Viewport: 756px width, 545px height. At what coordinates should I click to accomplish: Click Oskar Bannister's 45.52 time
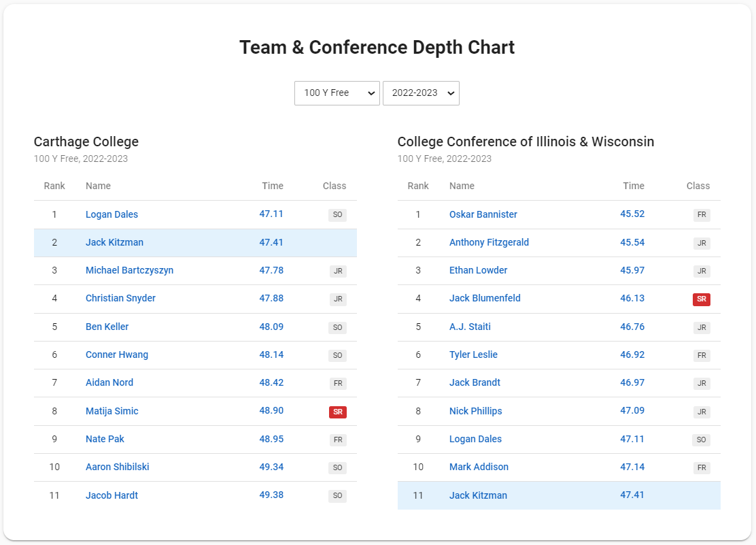(x=632, y=214)
